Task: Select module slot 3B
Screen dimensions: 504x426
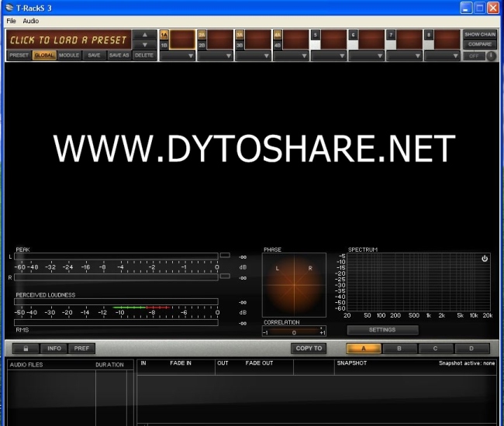Action: tap(240, 45)
